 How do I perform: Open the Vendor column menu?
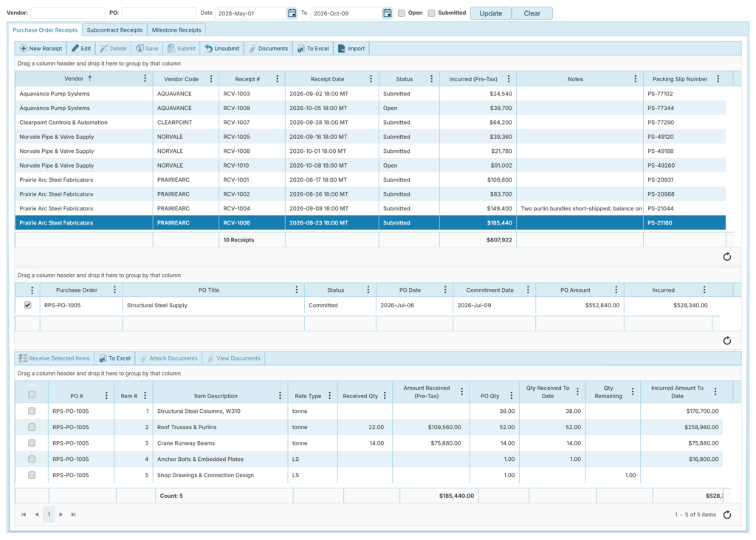145,78
